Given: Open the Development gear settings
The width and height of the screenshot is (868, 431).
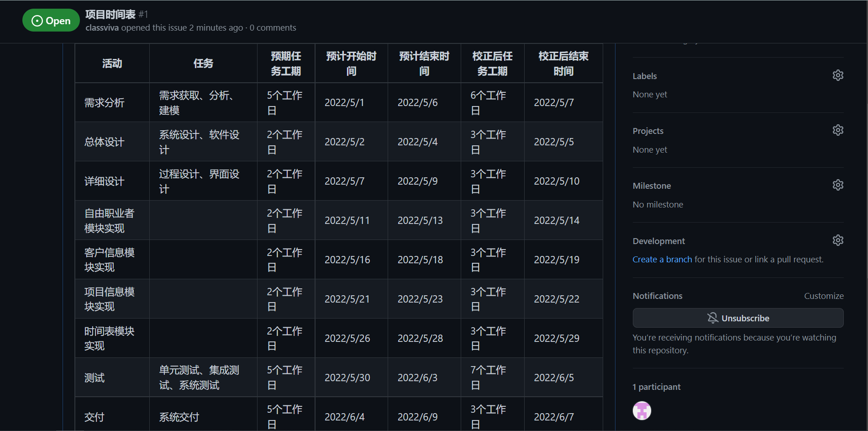Looking at the screenshot, I should tap(837, 240).
